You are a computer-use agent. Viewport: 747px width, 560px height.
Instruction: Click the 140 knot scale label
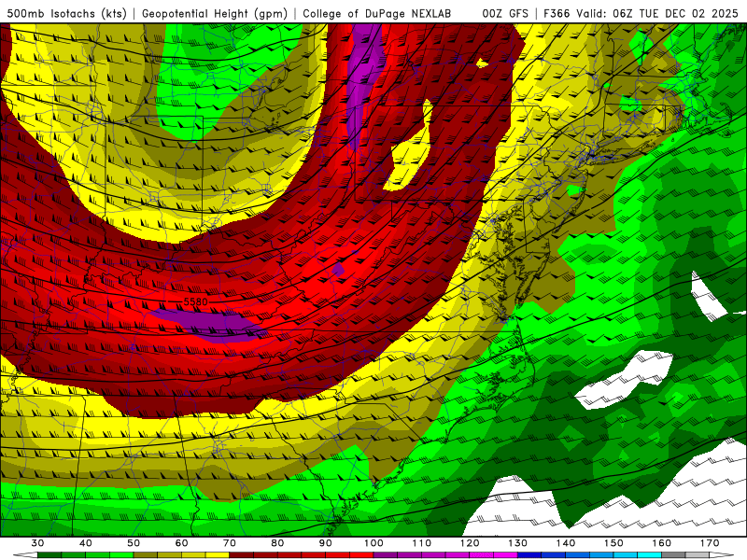click(x=566, y=543)
